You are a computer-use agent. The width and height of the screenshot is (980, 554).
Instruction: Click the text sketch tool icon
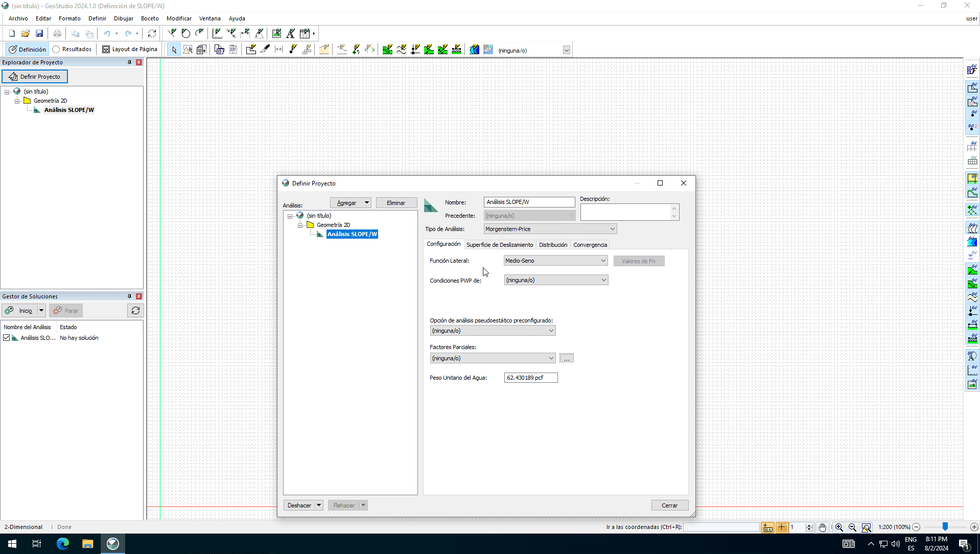tap(290, 34)
